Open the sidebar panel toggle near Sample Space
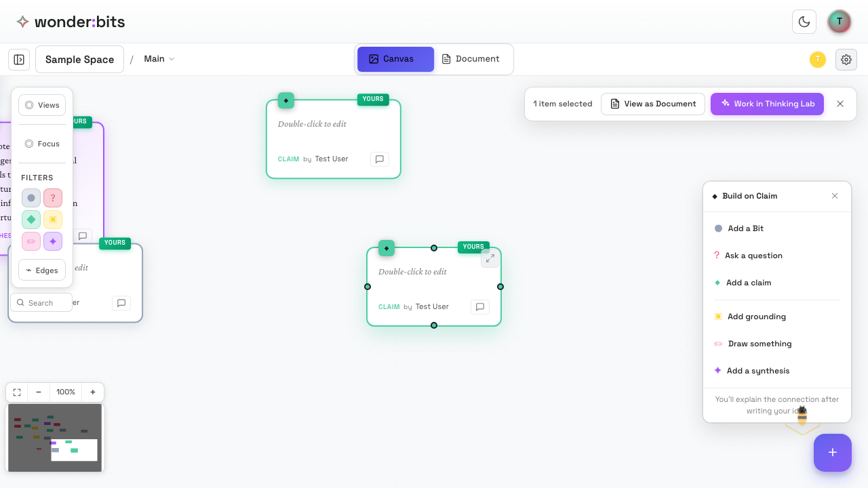The width and height of the screenshot is (868, 488). [18, 59]
